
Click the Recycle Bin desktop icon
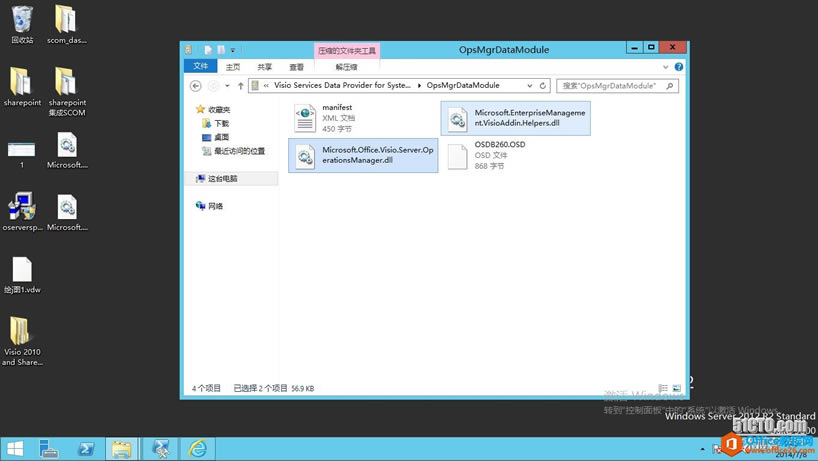point(22,23)
